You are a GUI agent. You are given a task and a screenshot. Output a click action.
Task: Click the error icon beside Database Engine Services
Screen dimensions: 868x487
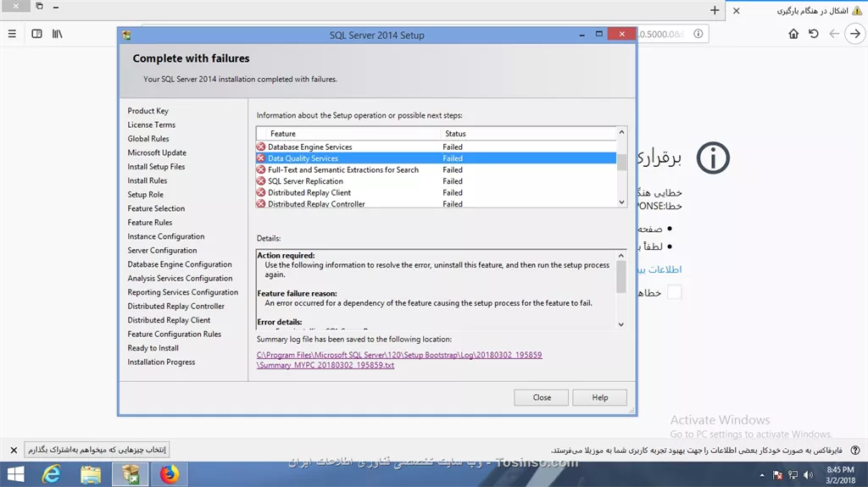point(261,147)
